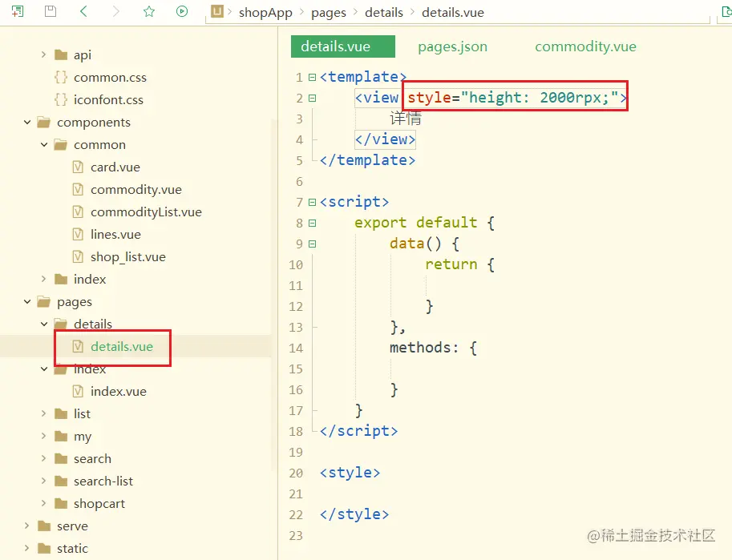Expand the serve folder
This screenshot has width=732, height=560.
pyautogui.click(x=26, y=526)
